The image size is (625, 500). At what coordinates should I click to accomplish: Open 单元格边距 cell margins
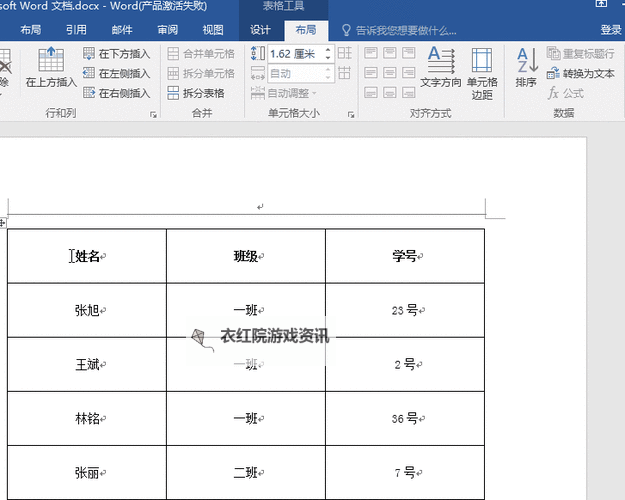point(482,73)
